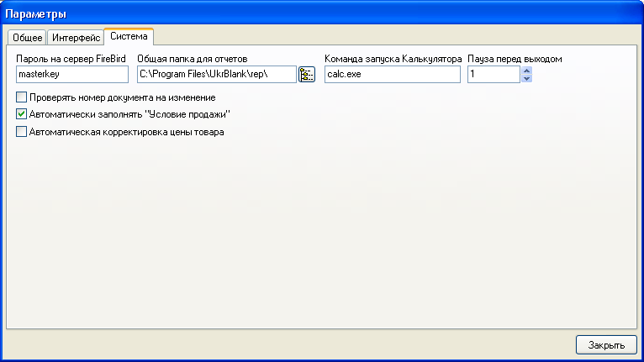Viewport: 644px width, 362px height.
Task: Enable "Проверять номер документа на изменение" checkbox
Action: click(x=22, y=98)
